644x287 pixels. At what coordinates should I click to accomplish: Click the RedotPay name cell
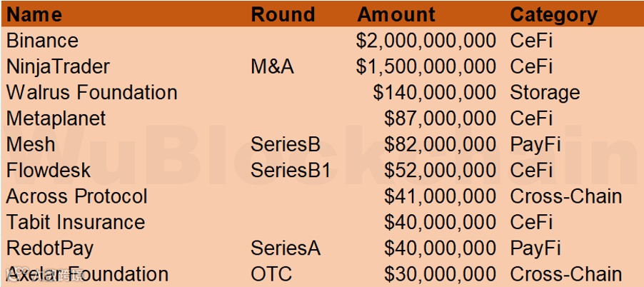[x=50, y=249]
